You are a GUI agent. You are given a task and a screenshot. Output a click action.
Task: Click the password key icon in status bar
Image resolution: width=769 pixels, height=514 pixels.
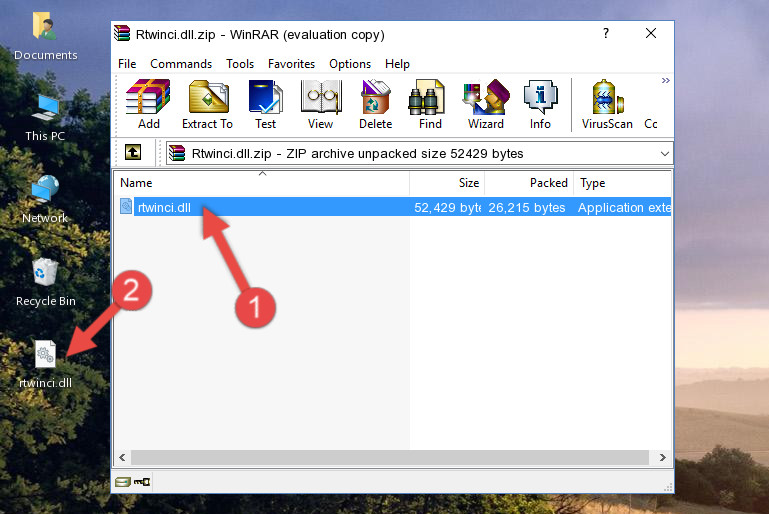(x=142, y=482)
